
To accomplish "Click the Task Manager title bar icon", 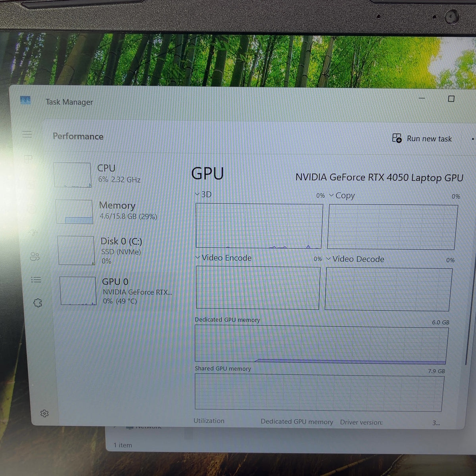I will (x=25, y=100).
